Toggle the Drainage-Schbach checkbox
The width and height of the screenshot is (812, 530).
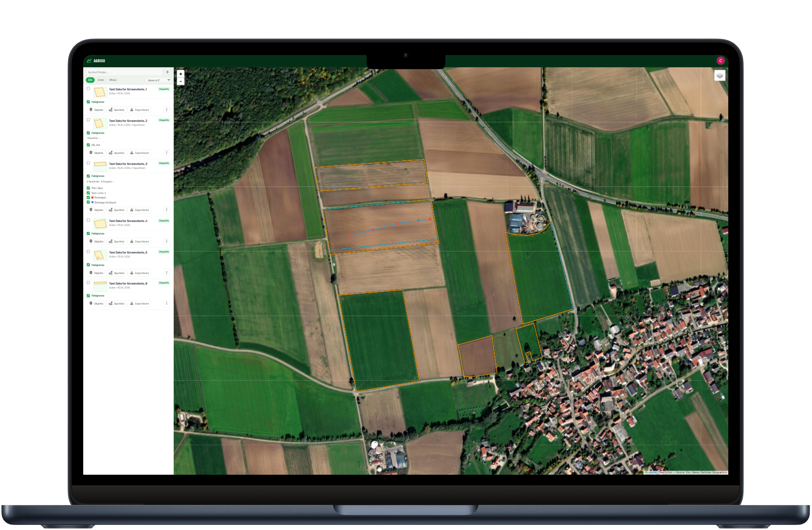pos(88,202)
